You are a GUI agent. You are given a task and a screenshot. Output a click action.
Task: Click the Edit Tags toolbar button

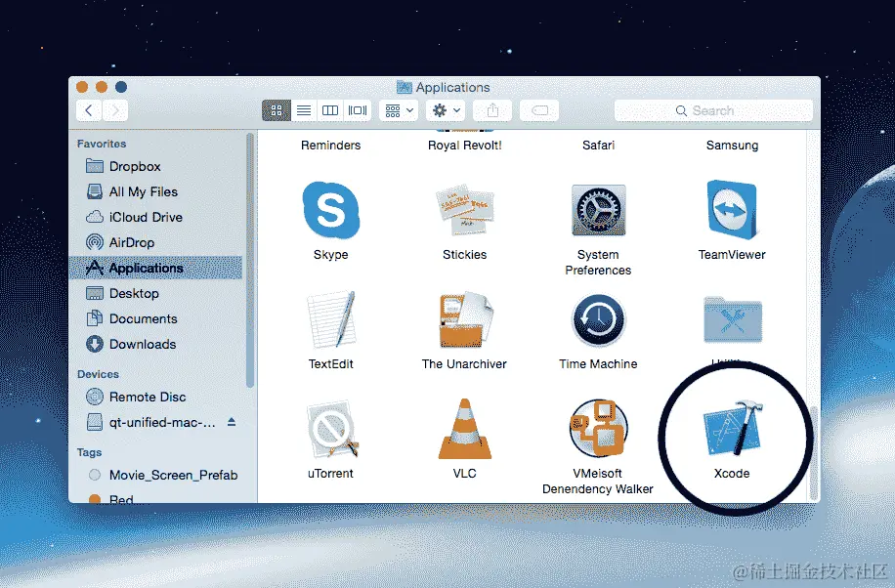pyautogui.click(x=539, y=110)
